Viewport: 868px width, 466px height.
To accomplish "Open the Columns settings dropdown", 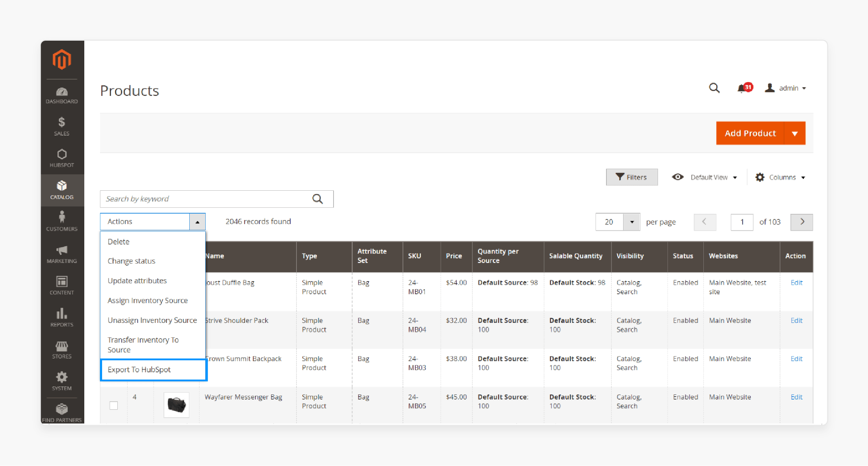I will coord(780,177).
